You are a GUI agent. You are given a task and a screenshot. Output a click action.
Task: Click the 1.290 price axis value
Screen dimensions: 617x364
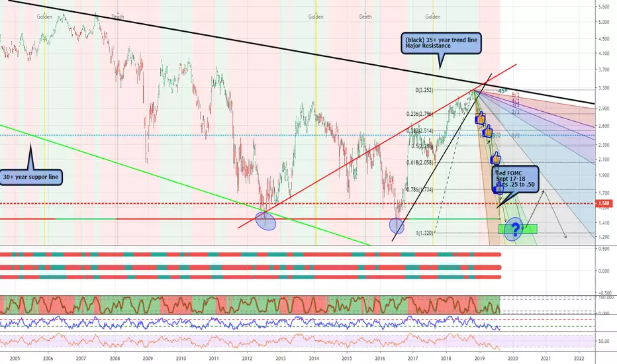point(604,238)
